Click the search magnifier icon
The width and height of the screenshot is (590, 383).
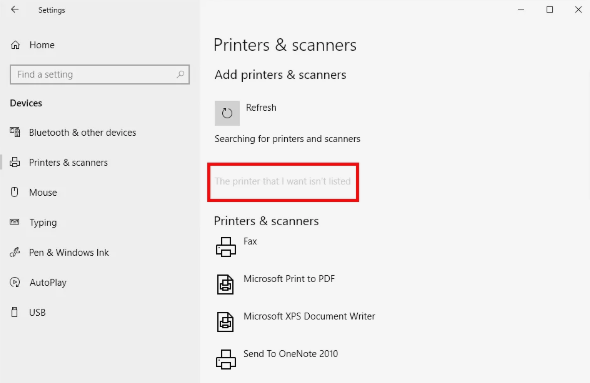(180, 74)
